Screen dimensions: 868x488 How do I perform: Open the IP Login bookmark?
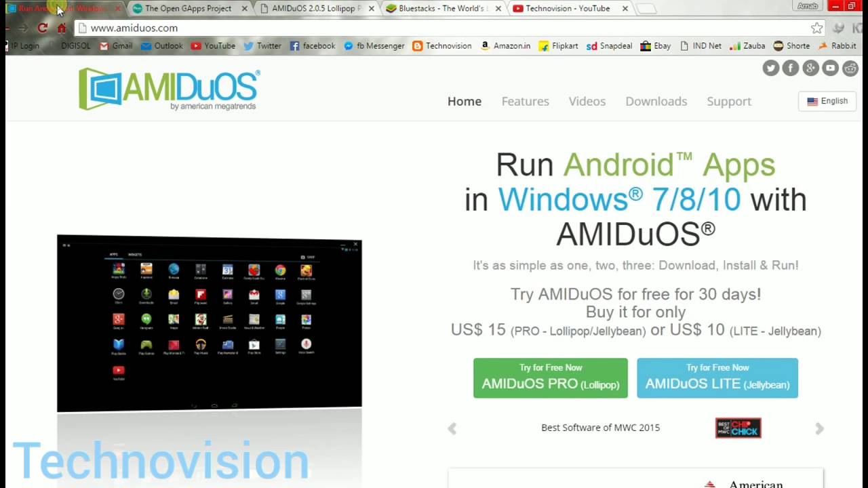click(23, 45)
